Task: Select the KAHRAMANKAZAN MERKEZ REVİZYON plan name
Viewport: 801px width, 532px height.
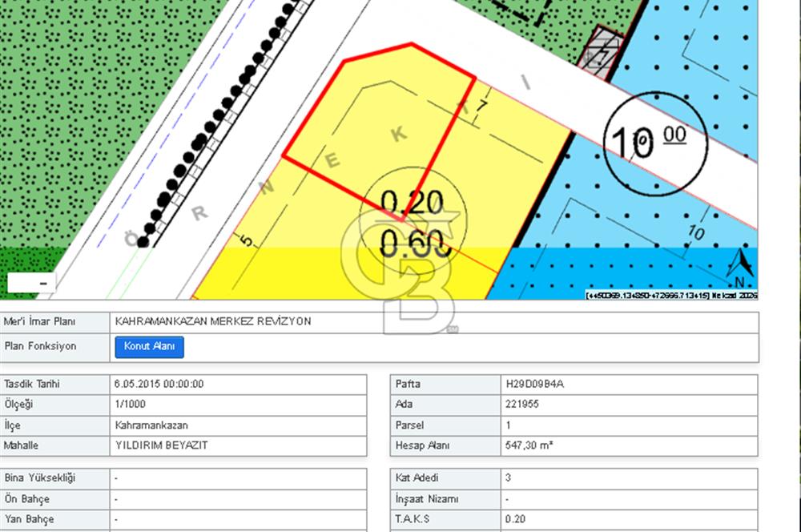Action: (x=213, y=321)
